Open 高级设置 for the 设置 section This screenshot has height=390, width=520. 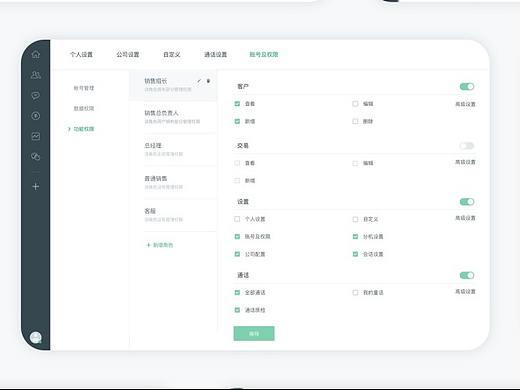[x=465, y=218]
